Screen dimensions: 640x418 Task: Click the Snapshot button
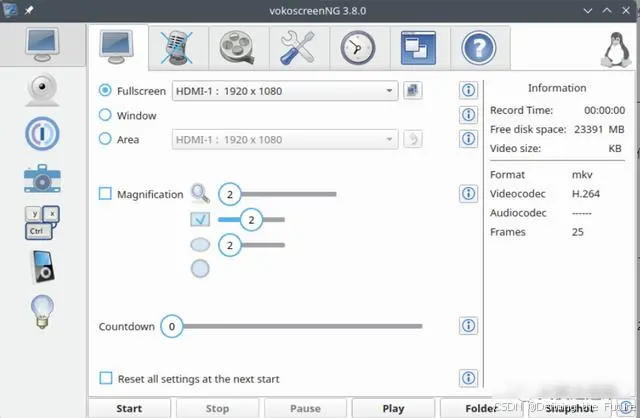(569, 408)
